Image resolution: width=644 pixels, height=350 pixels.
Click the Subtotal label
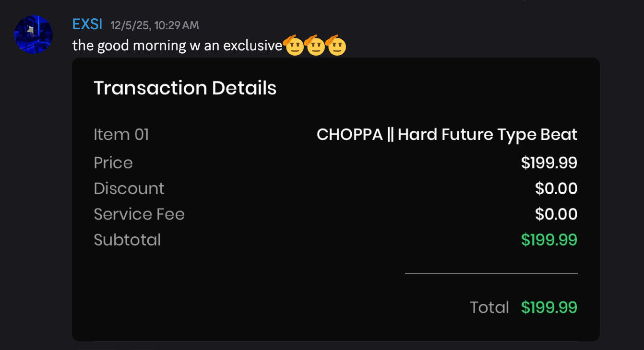(127, 240)
